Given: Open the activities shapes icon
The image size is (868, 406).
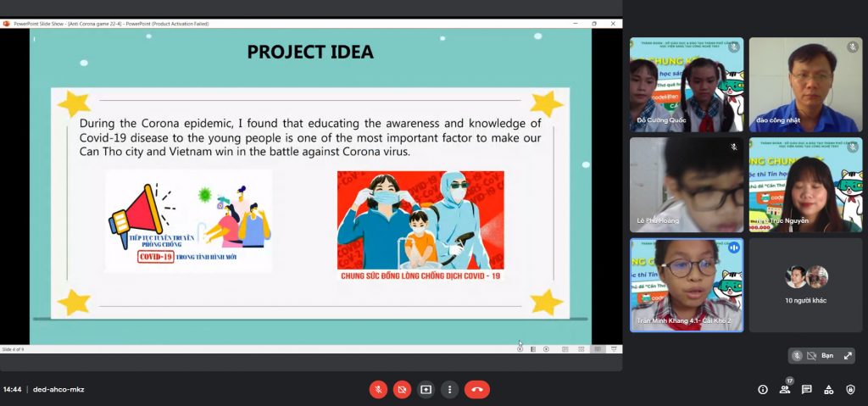Looking at the screenshot, I should coord(829,389).
